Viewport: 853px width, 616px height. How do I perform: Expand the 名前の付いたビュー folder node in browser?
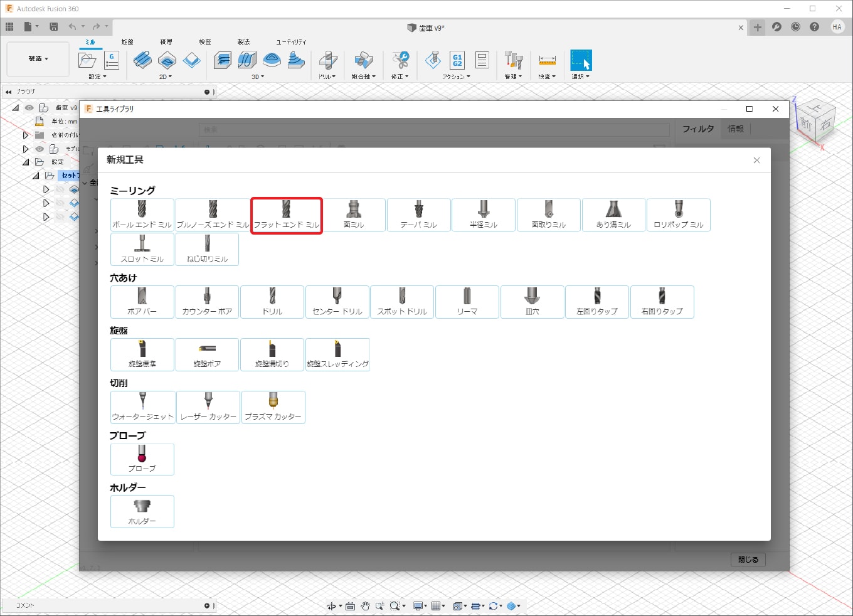26,135
